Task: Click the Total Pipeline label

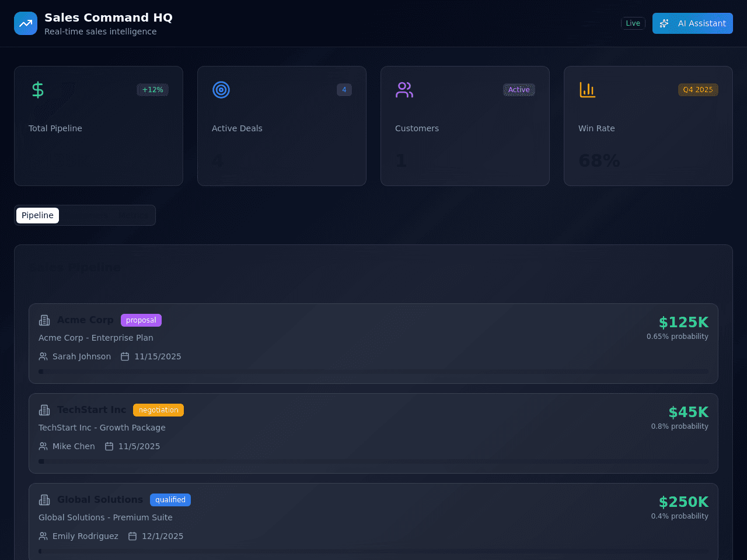Action: click(55, 128)
